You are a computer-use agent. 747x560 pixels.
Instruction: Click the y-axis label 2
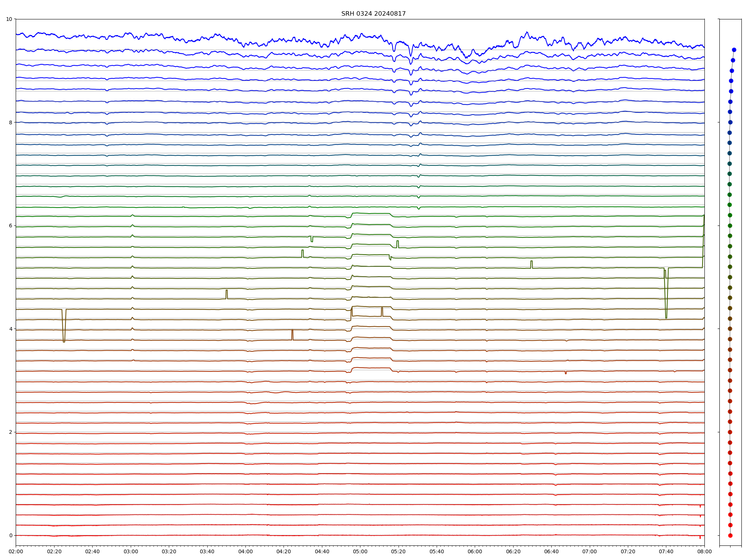pos(10,432)
